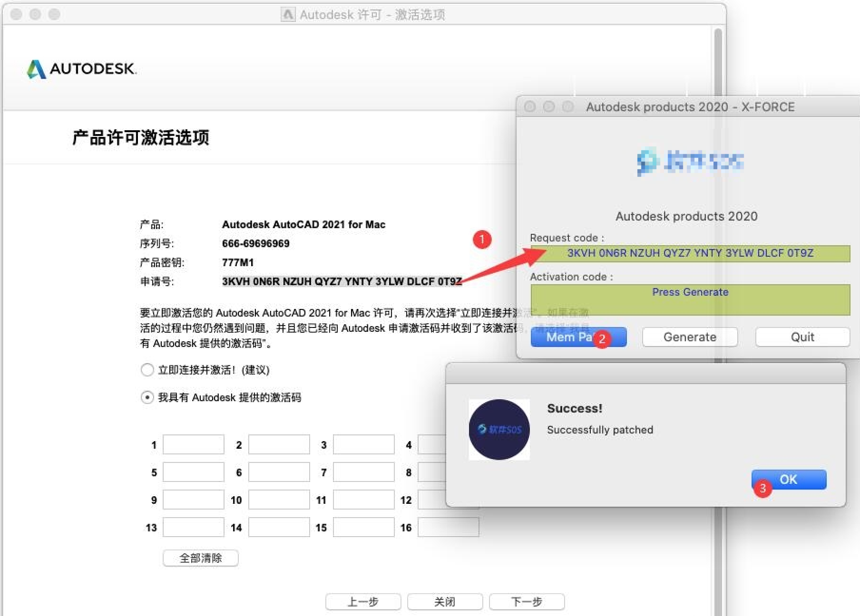The height and width of the screenshot is (616, 860).
Task: Click the '关闭' close button at bottom
Action: (x=445, y=602)
